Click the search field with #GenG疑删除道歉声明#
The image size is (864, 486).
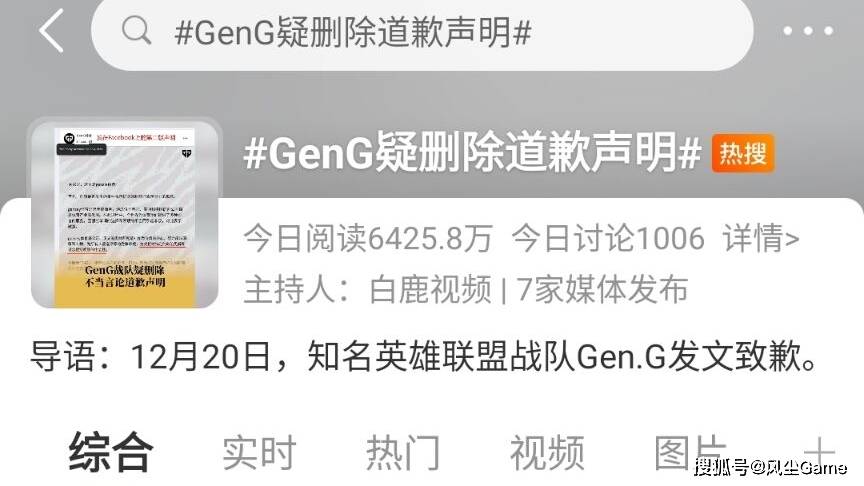(x=422, y=32)
